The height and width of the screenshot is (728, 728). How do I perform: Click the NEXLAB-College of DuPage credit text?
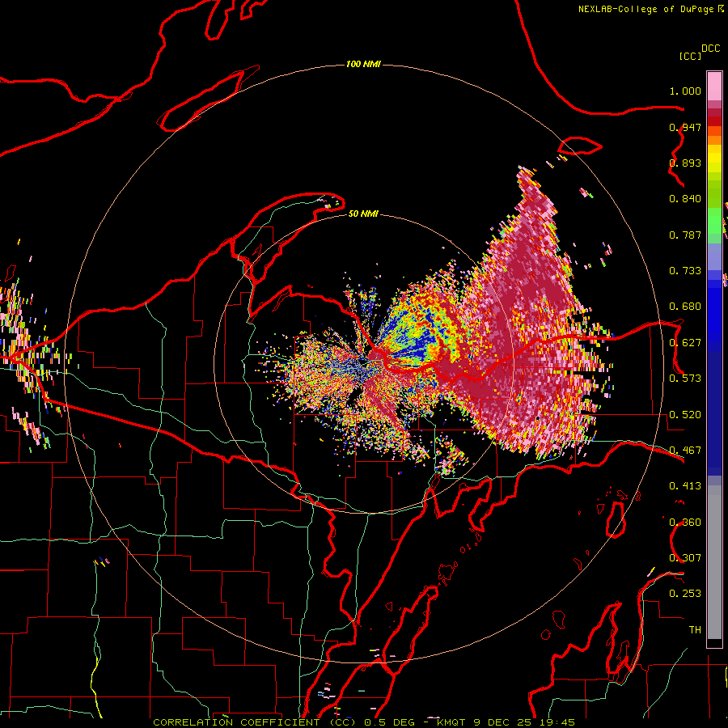[645, 9]
